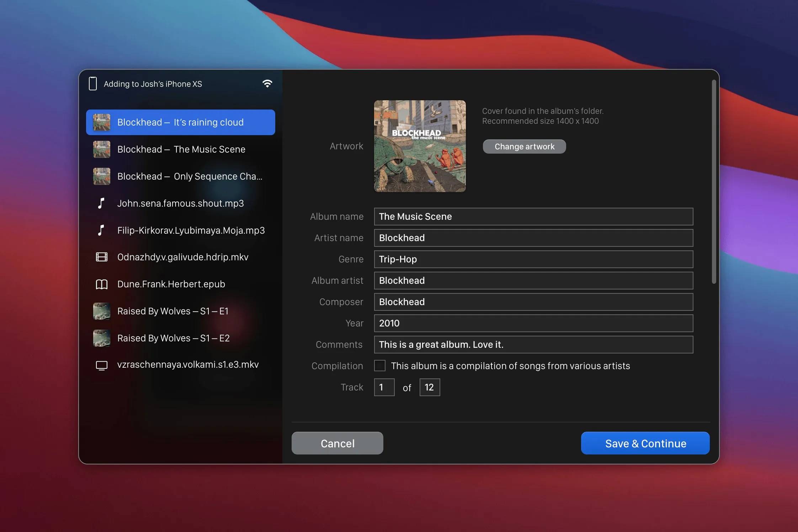Click the vertical scrollbar of the metadata form

coord(713,181)
